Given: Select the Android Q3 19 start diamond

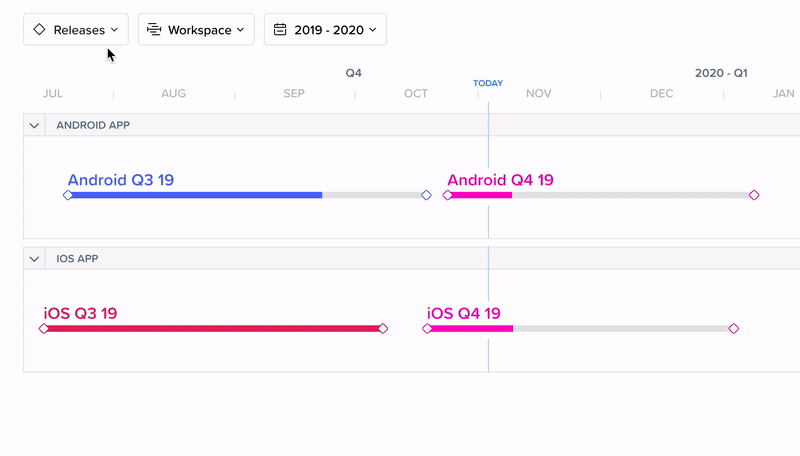Looking at the screenshot, I should click(68, 195).
